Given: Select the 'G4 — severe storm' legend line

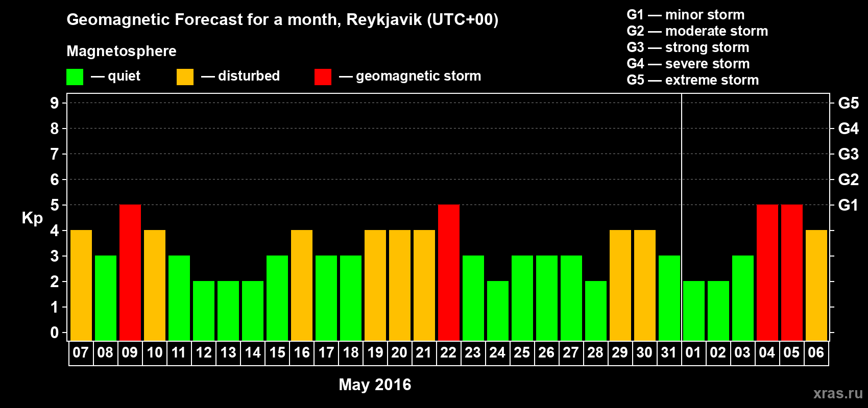Looking at the screenshot, I should tap(688, 64).
